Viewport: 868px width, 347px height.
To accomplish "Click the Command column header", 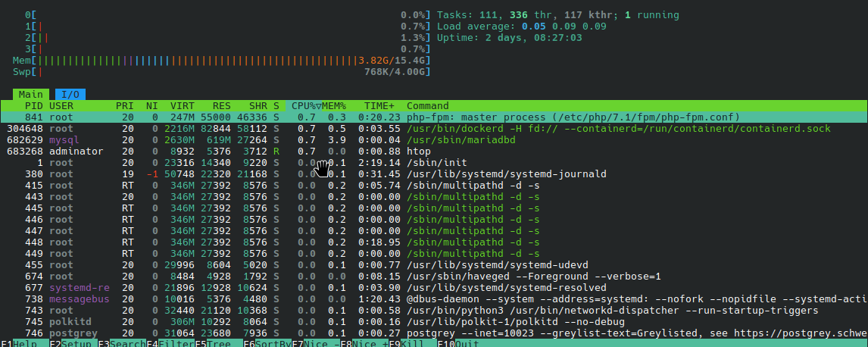I will [x=429, y=106].
